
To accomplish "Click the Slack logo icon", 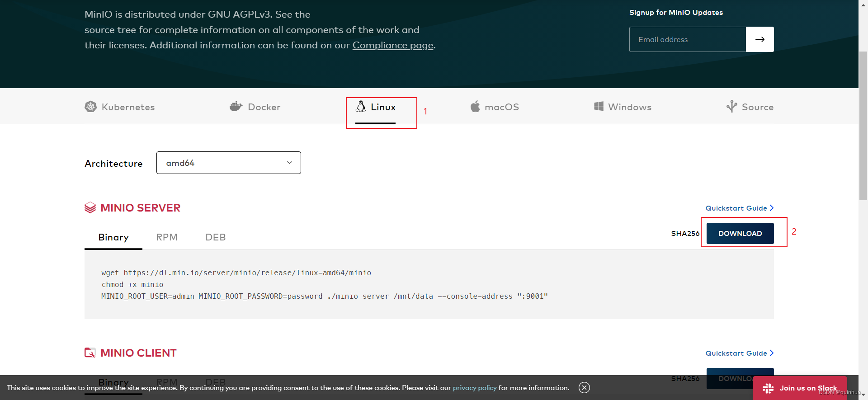I will 768,388.
